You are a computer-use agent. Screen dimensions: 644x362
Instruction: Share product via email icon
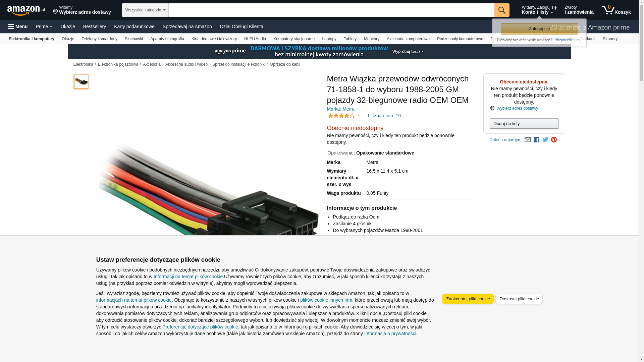528,140
